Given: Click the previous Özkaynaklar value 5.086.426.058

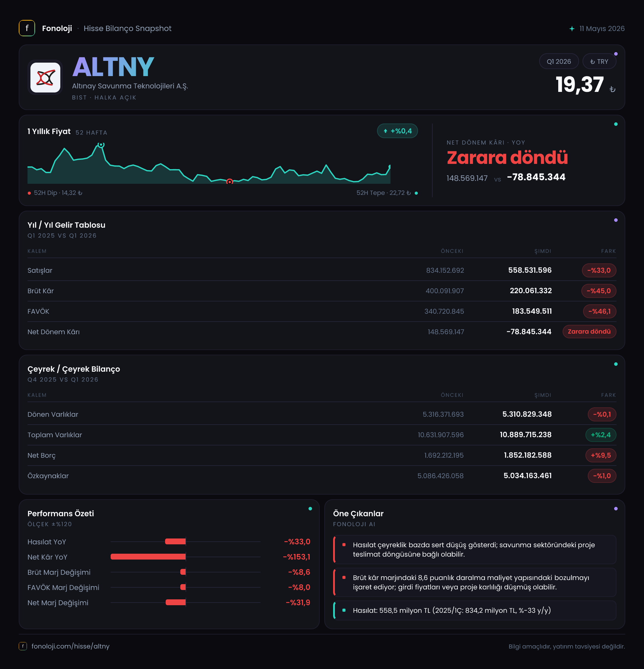Looking at the screenshot, I should point(441,476).
